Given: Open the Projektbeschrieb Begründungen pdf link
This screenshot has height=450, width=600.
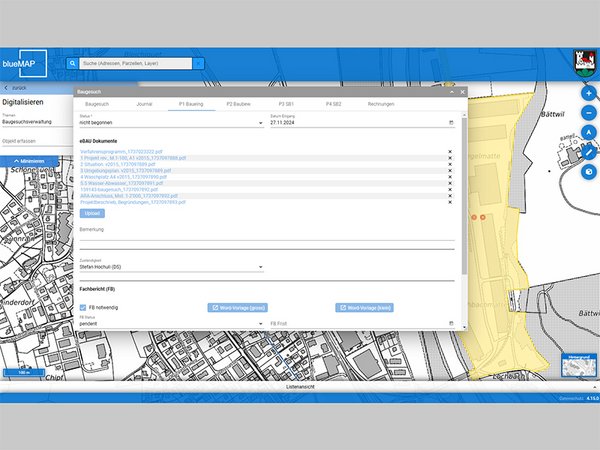Looking at the screenshot, I should click(133, 202).
